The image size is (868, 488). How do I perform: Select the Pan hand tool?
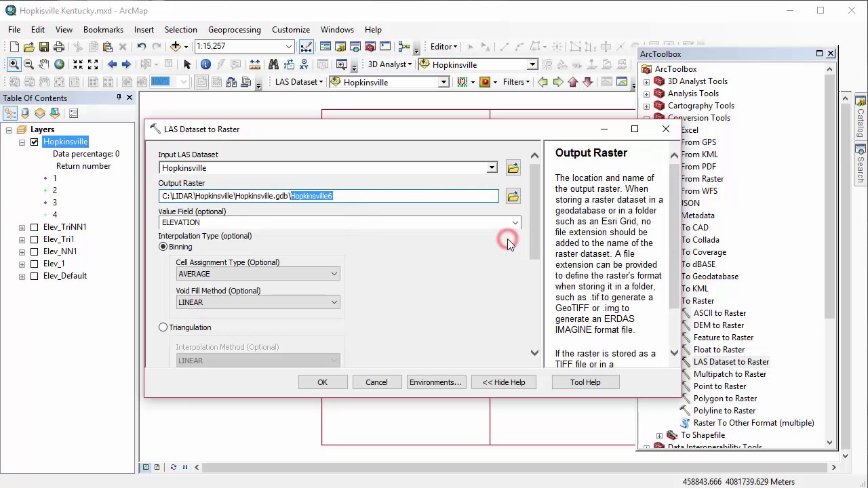[x=43, y=64]
